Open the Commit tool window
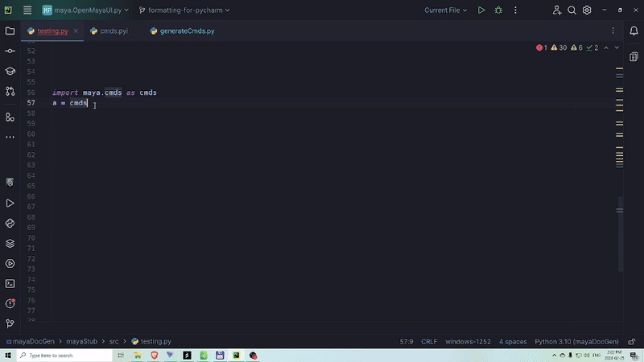 [10, 51]
